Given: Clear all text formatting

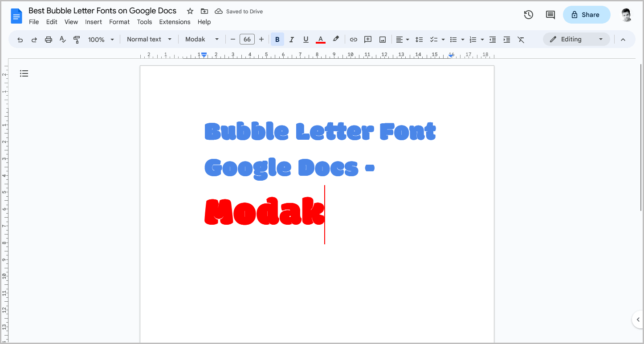Looking at the screenshot, I should [521, 39].
